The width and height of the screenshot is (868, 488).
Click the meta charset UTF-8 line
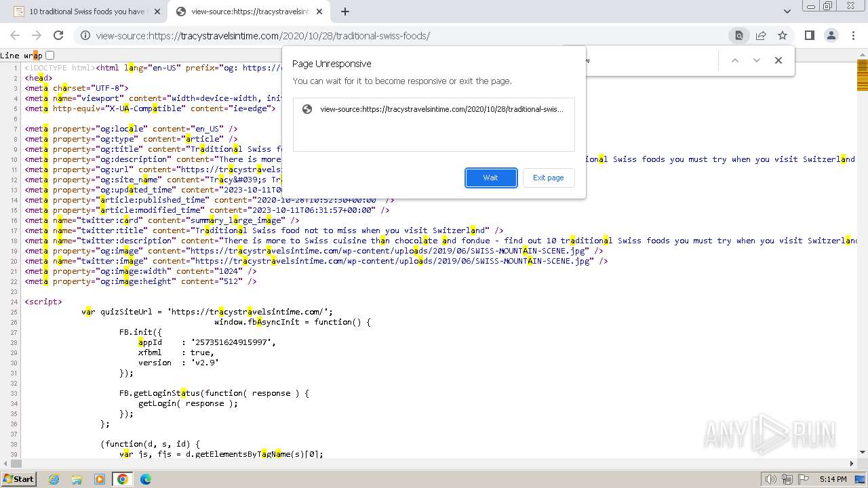click(77, 88)
